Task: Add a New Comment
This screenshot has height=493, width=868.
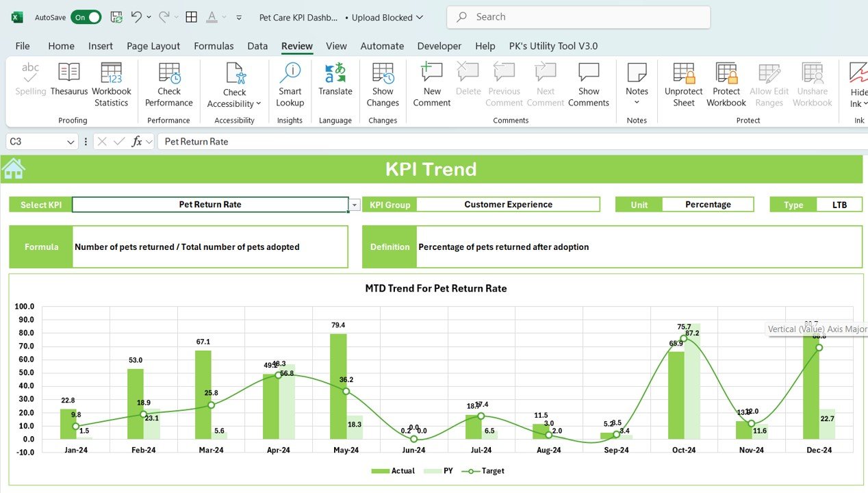Action: [432, 85]
